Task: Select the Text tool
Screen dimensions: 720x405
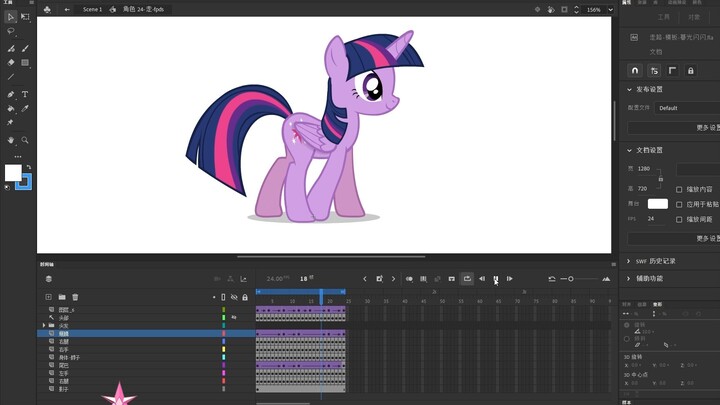Action: pyautogui.click(x=25, y=94)
